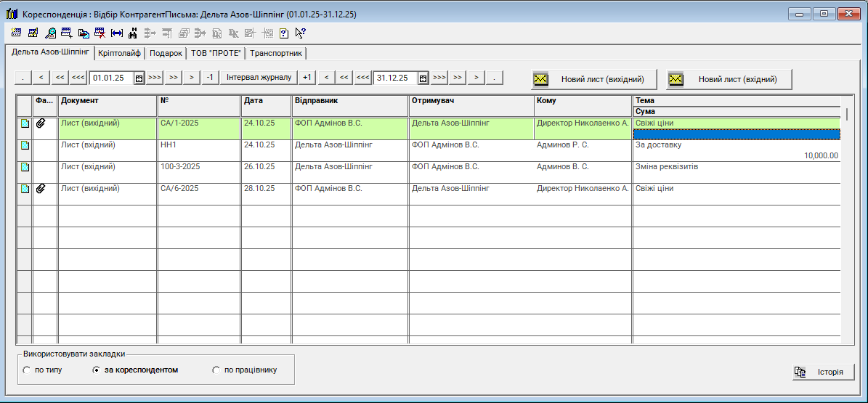Screen dimensions: 868x403
Task: Click the binoculars search icon
Action: tap(133, 33)
